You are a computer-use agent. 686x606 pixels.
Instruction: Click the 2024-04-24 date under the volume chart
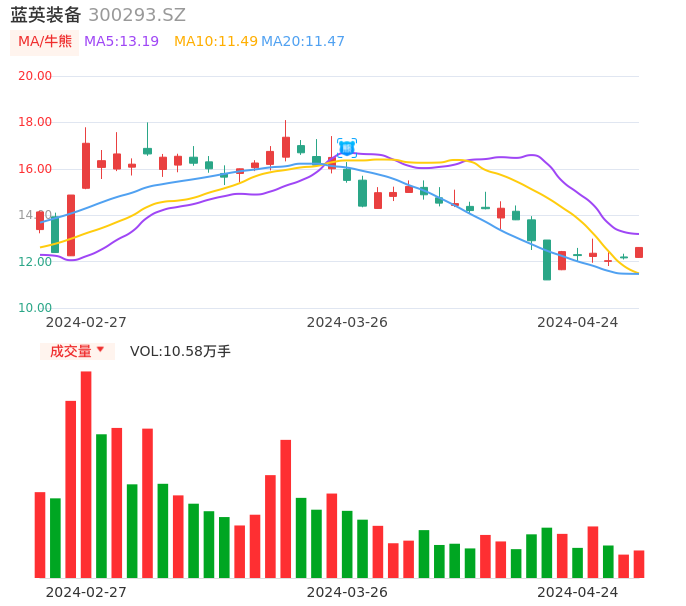tap(578, 592)
